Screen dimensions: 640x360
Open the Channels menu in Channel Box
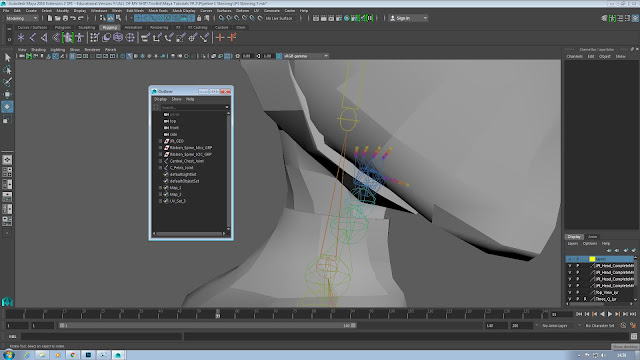tap(574, 56)
